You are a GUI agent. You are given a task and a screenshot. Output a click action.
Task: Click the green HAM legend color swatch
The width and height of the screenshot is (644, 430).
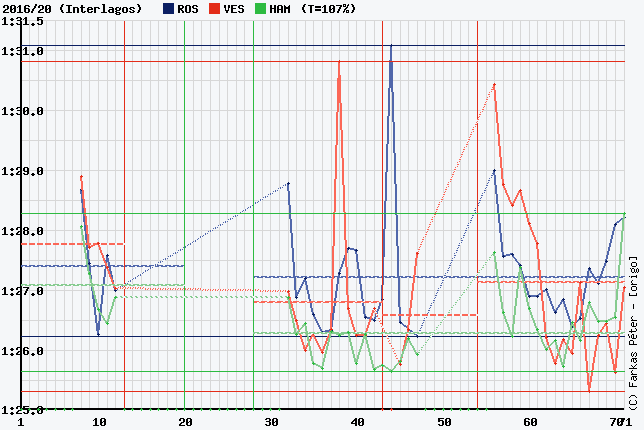point(260,9)
